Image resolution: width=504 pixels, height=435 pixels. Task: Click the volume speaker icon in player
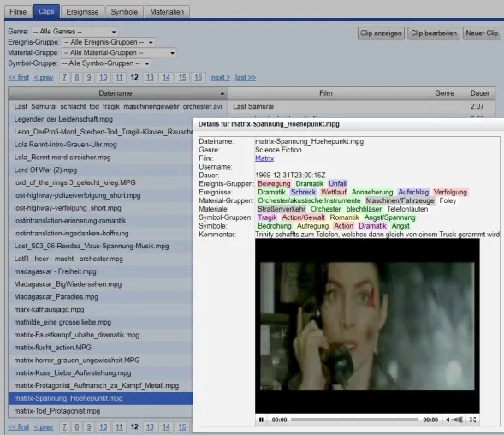coord(448,420)
